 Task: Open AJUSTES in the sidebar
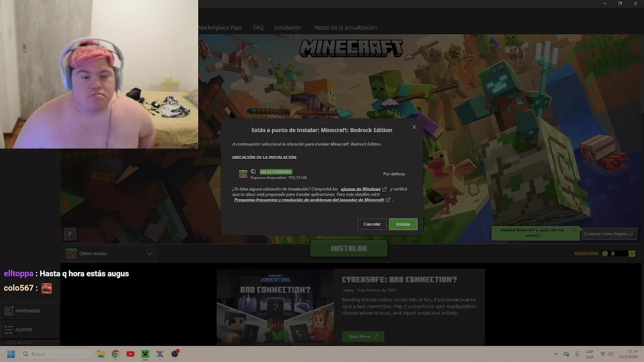click(x=30, y=330)
